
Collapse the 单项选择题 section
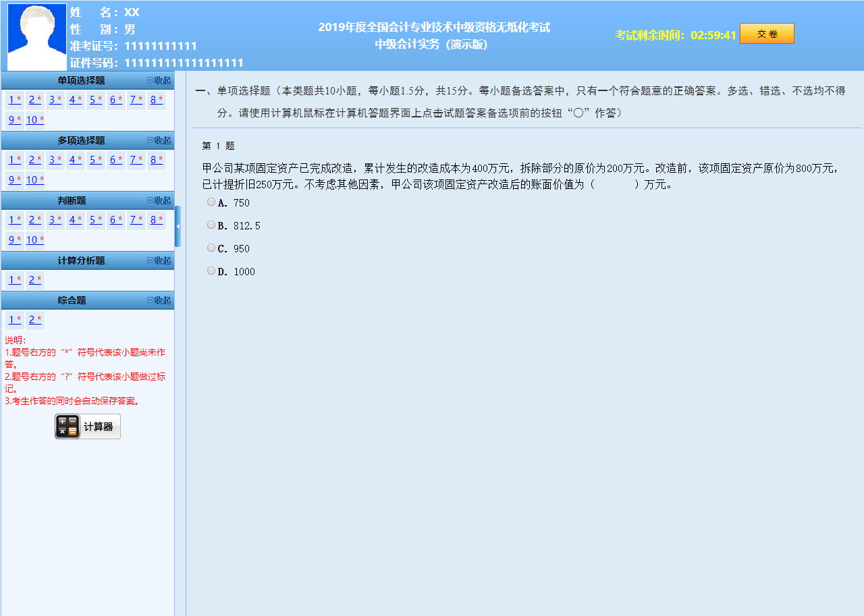tap(159, 80)
